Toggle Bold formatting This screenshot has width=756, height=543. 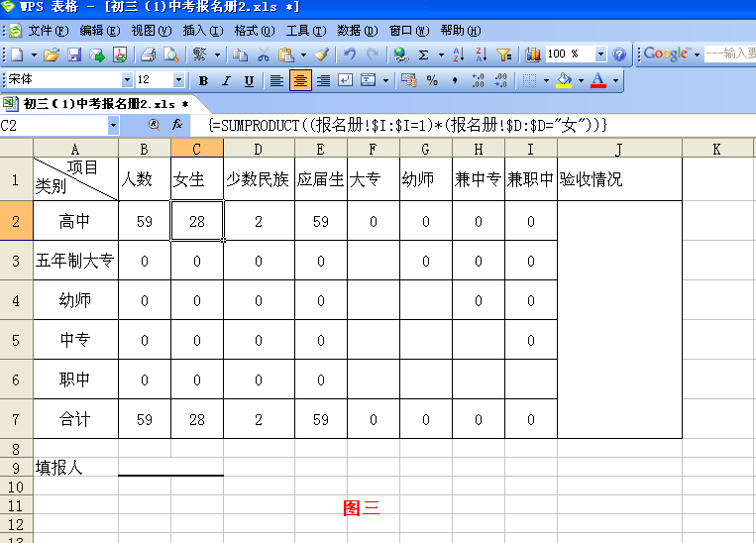point(203,80)
